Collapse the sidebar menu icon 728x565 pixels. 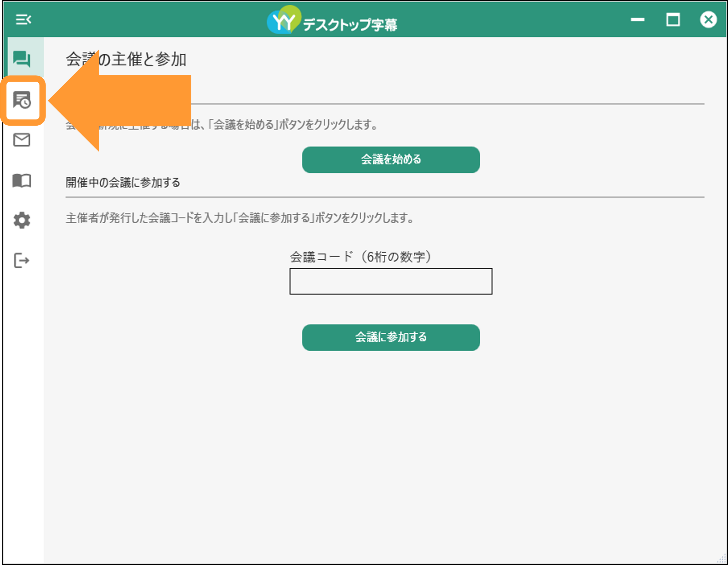pos(23,20)
